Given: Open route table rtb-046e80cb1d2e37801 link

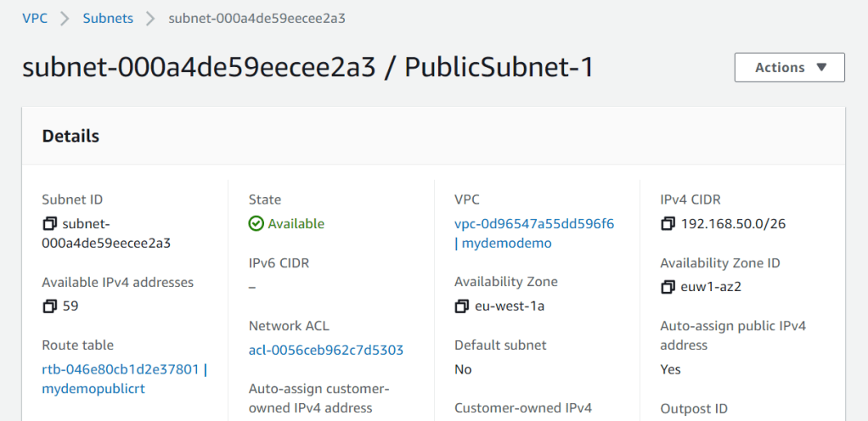Looking at the screenshot, I should point(121,369).
